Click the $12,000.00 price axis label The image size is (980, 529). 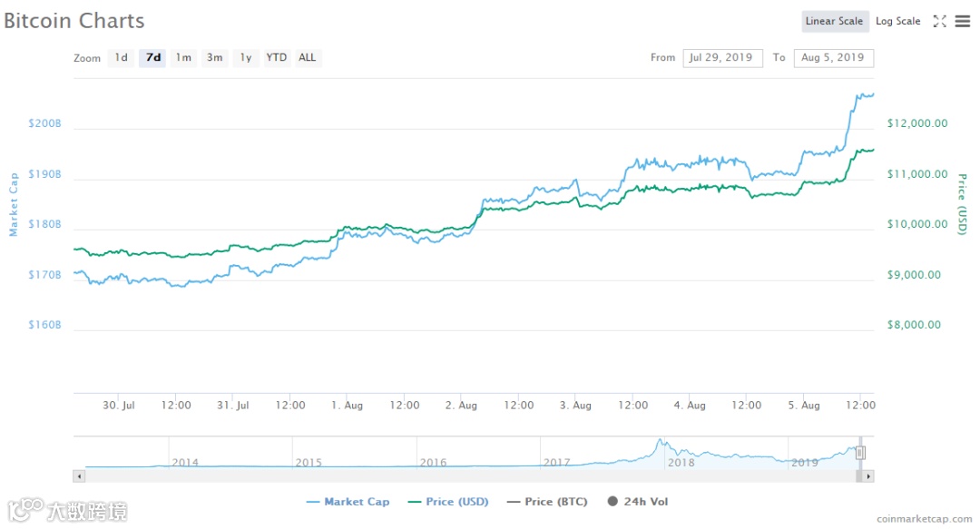(916, 123)
